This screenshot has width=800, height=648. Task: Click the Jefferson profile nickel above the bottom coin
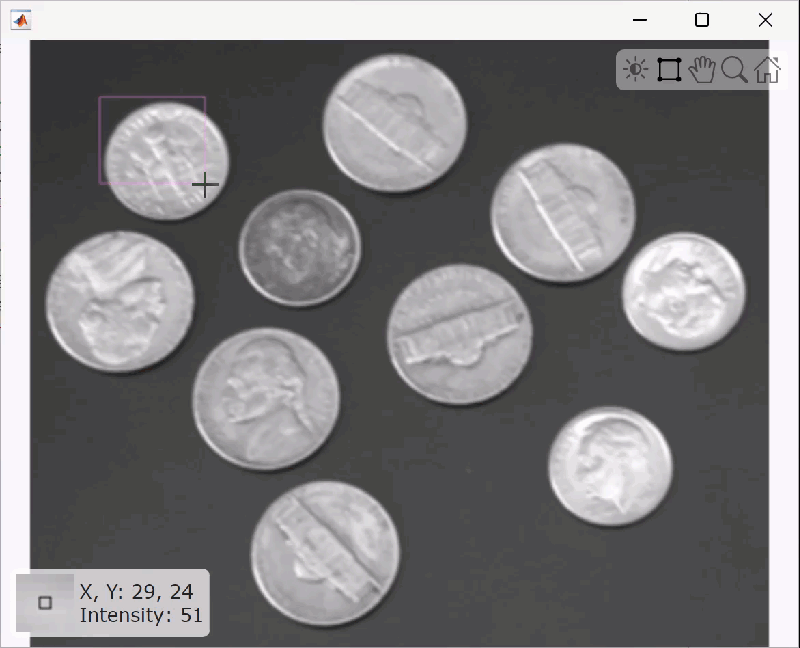click(x=266, y=398)
